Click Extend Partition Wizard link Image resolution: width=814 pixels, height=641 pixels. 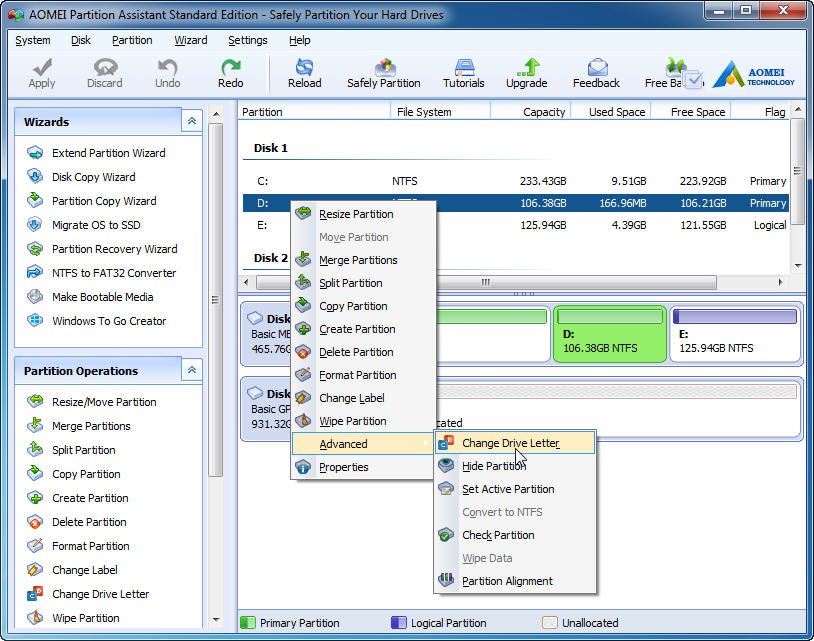[x=108, y=153]
